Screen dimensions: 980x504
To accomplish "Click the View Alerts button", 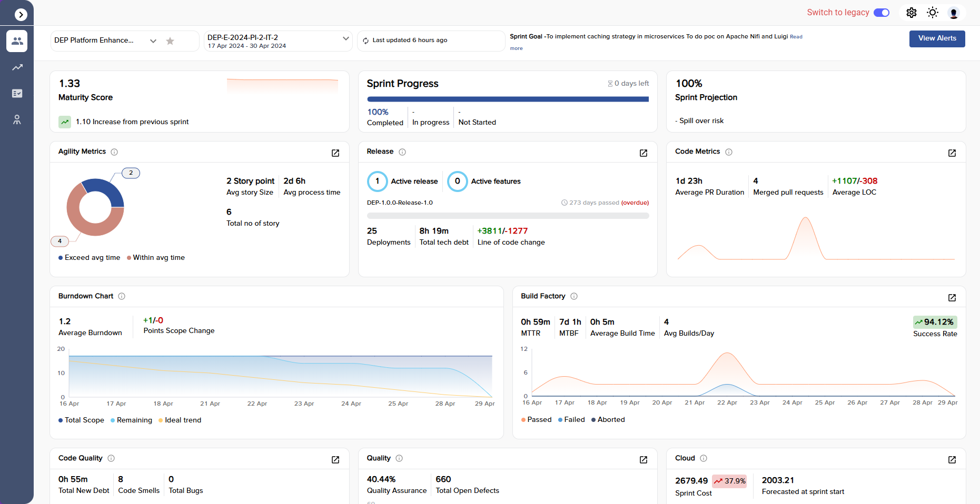I will [937, 39].
